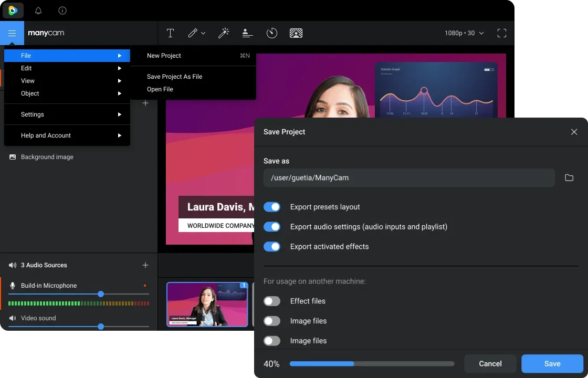Click the chroma key checkerboard icon
Image resolution: width=588 pixels, height=378 pixels.
pos(296,33)
